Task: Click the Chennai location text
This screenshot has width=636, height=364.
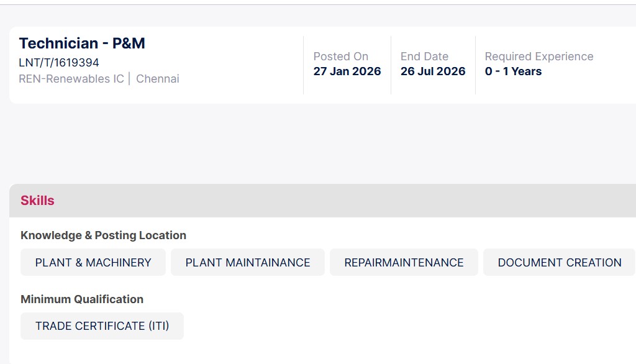Action: pyautogui.click(x=158, y=79)
